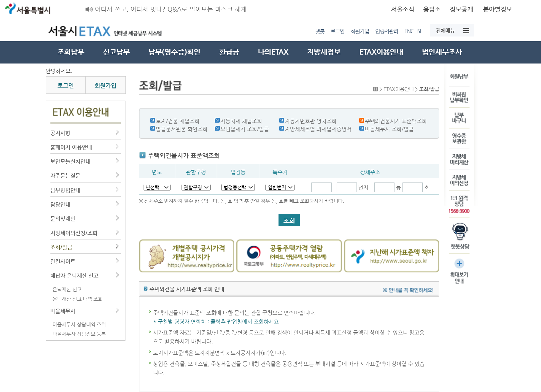Open 공동주택가격 열람 banner
Screen dimensions: 541x392
click(289, 256)
